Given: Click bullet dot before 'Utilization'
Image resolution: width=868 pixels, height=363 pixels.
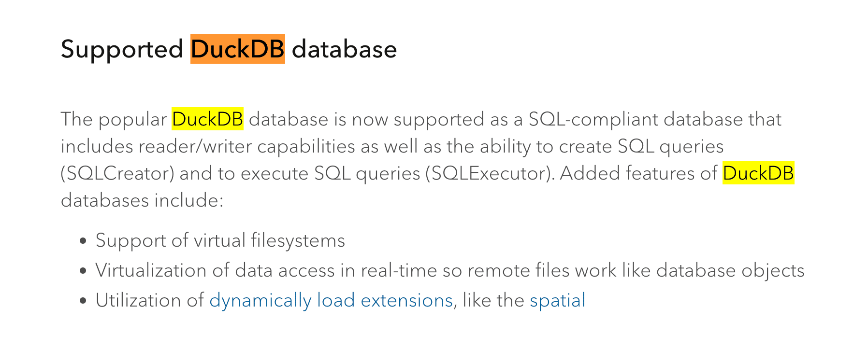Looking at the screenshot, I should tap(83, 301).
